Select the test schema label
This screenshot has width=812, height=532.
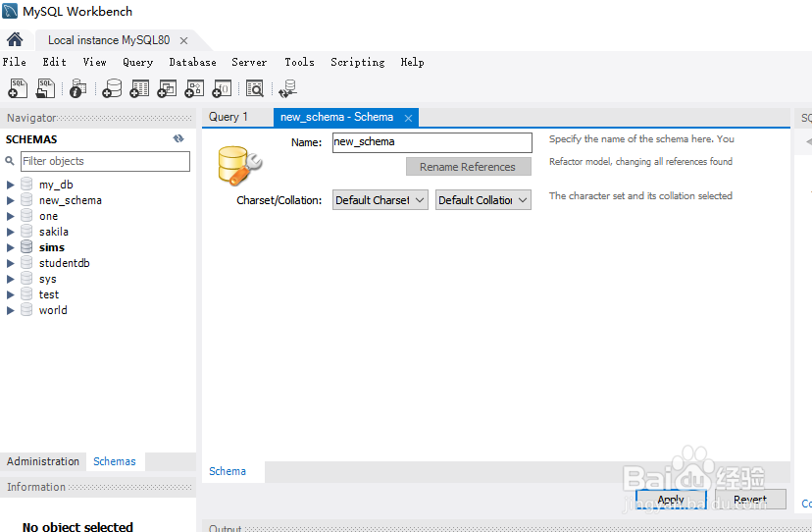pyautogui.click(x=49, y=294)
